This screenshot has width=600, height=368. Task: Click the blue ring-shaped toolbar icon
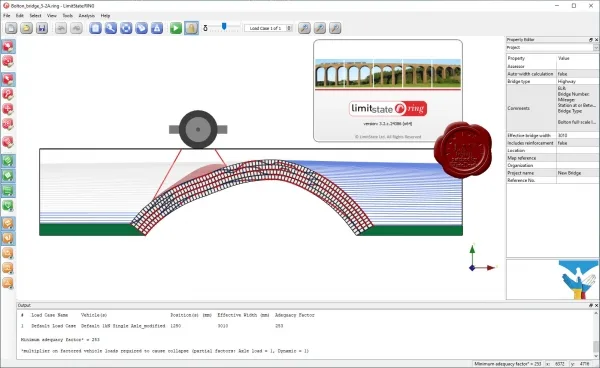(x=126, y=28)
